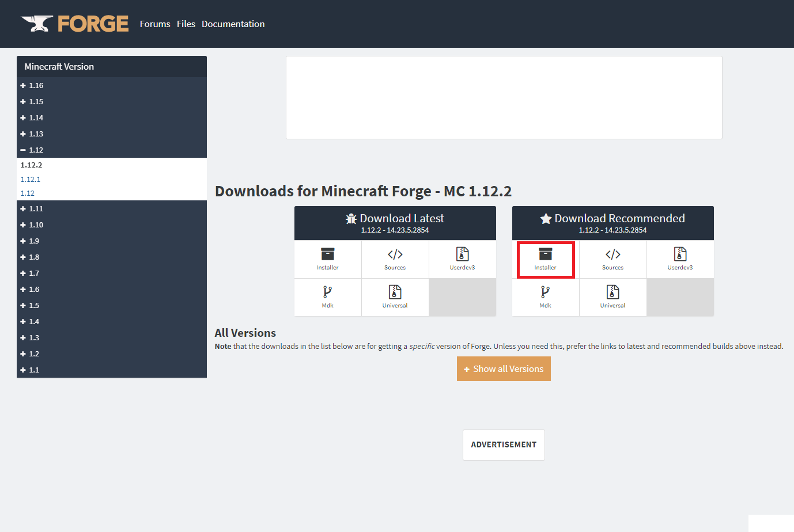Expand the 1.14 version group

tap(112, 117)
